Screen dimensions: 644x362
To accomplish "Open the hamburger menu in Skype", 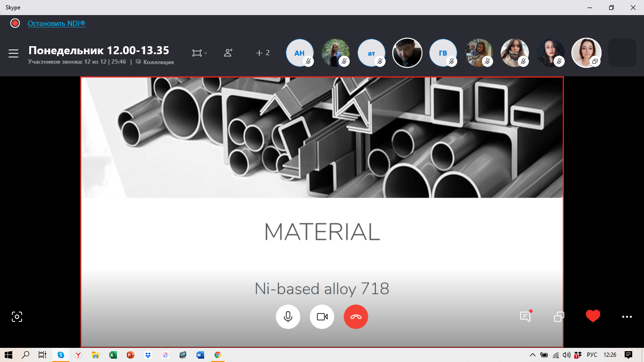I will [x=13, y=53].
